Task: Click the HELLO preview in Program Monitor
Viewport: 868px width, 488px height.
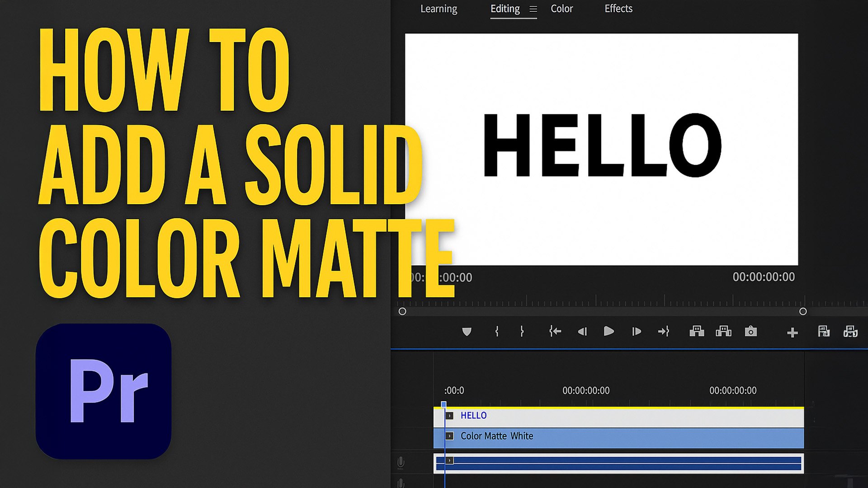Action: [x=602, y=145]
